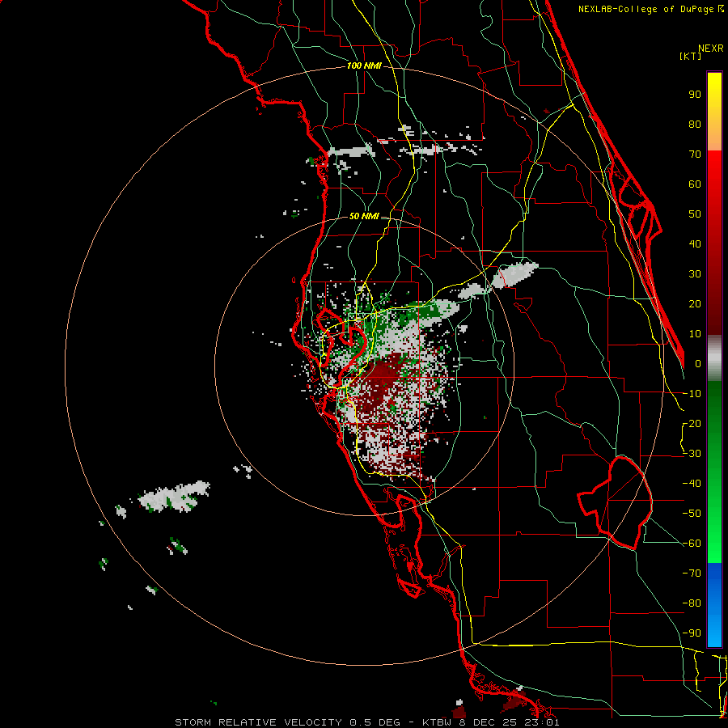Click the -10 value on the velocity scale
Image resolution: width=728 pixels, height=728 pixels.
[x=692, y=394]
